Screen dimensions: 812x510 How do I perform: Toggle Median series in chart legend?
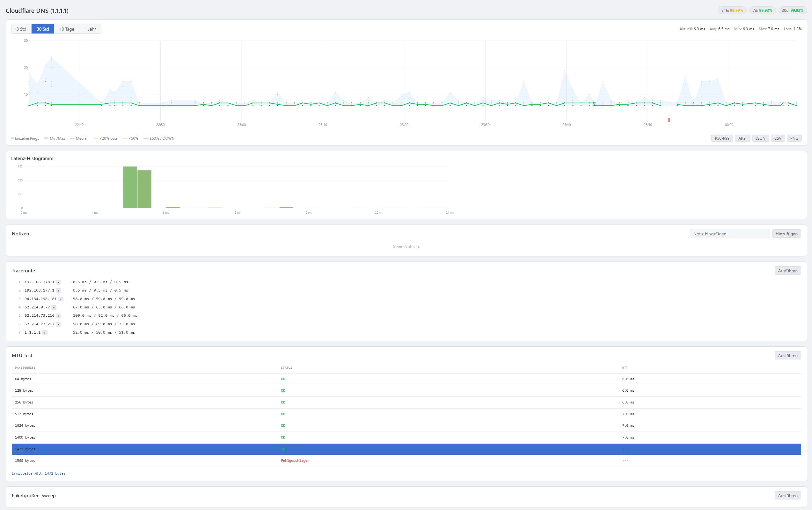80,138
